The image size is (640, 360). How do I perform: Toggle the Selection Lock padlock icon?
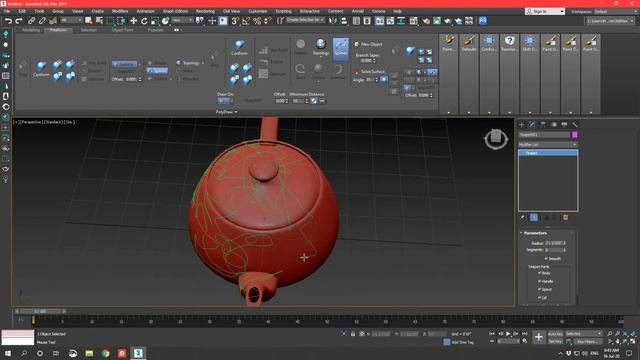pyautogui.click(x=353, y=334)
